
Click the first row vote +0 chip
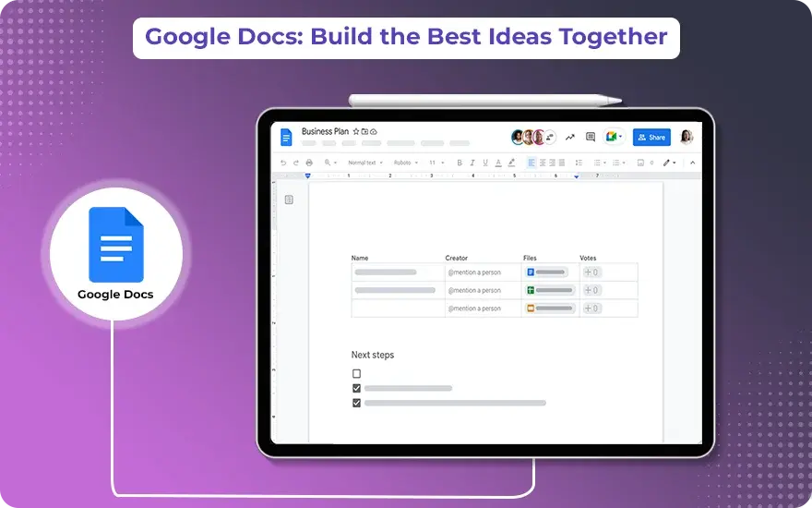[x=591, y=272]
